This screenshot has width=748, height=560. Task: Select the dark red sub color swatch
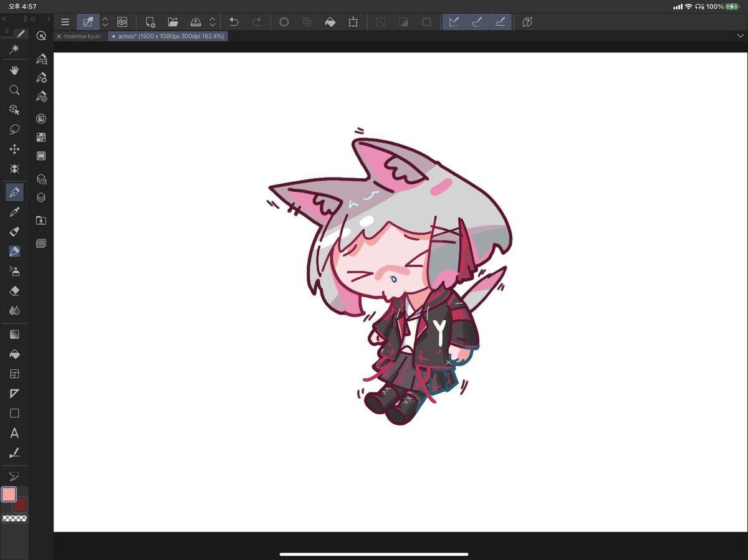(x=22, y=505)
